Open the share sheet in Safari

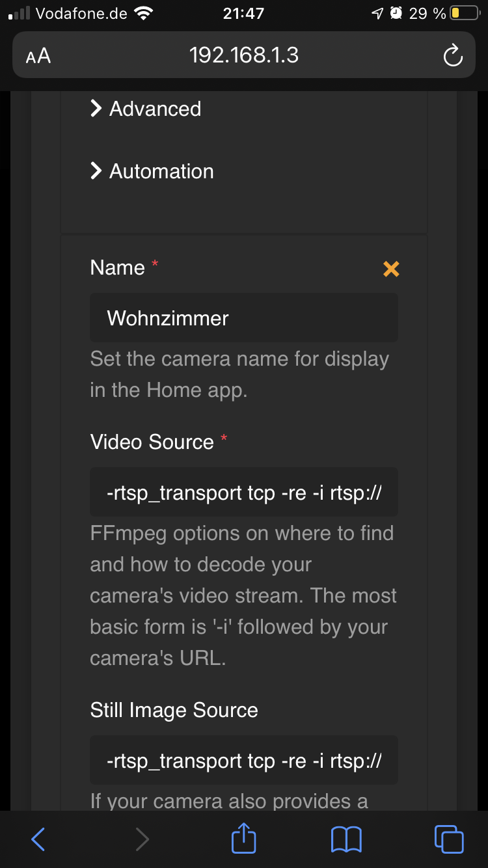point(243,839)
